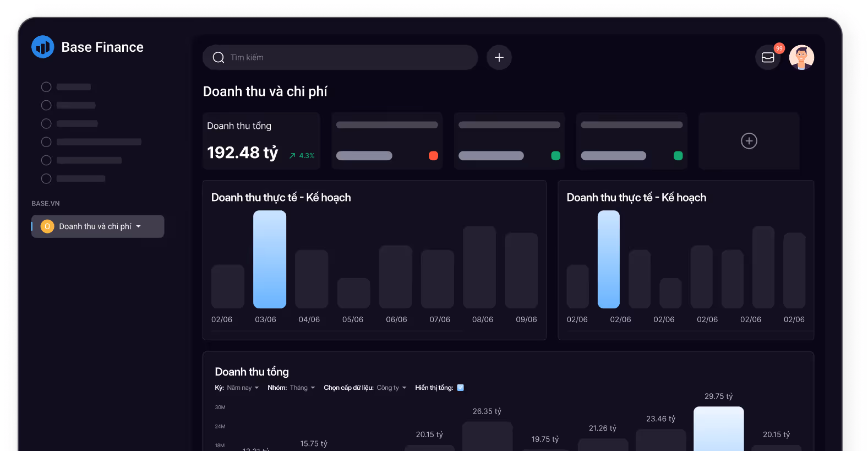Click the red status indicator on placeholder card
Viewport: 868px width, 451px height.
pyautogui.click(x=433, y=156)
